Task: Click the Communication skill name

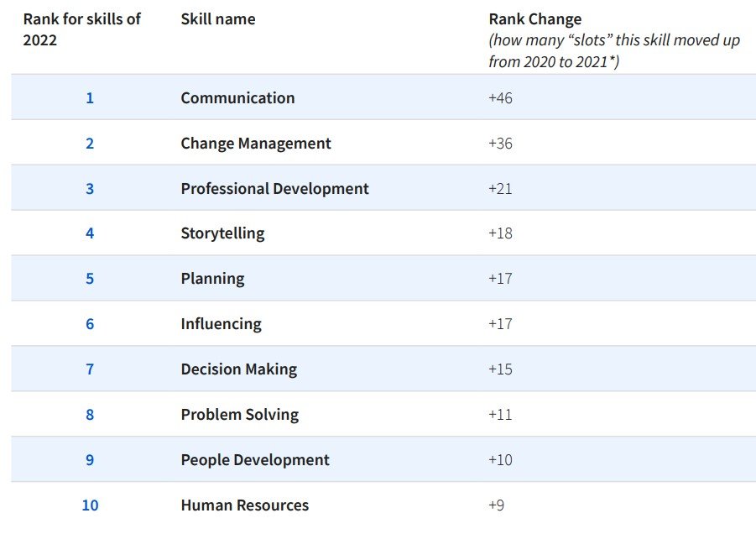Action: point(237,98)
